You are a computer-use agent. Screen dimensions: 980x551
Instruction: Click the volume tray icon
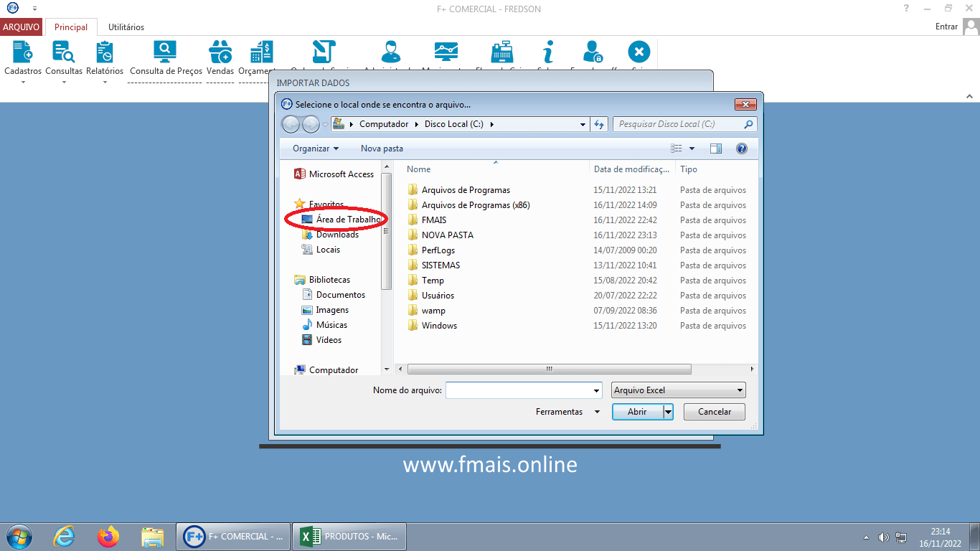pos(883,537)
